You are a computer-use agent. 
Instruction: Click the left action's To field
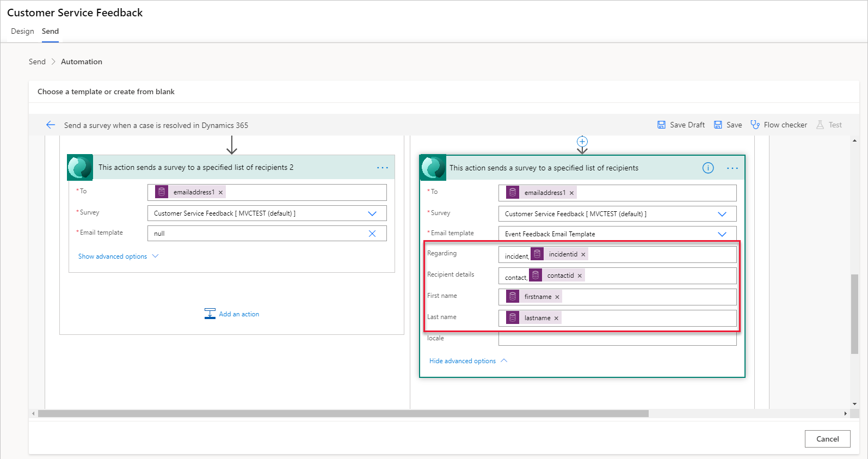click(x=267, y=192)
